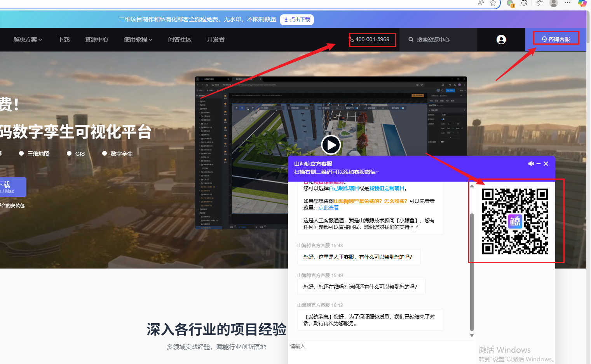Click the 400-001-5969 phone number
Viewport: 591px width, 364px height.
tap(372, 39)
